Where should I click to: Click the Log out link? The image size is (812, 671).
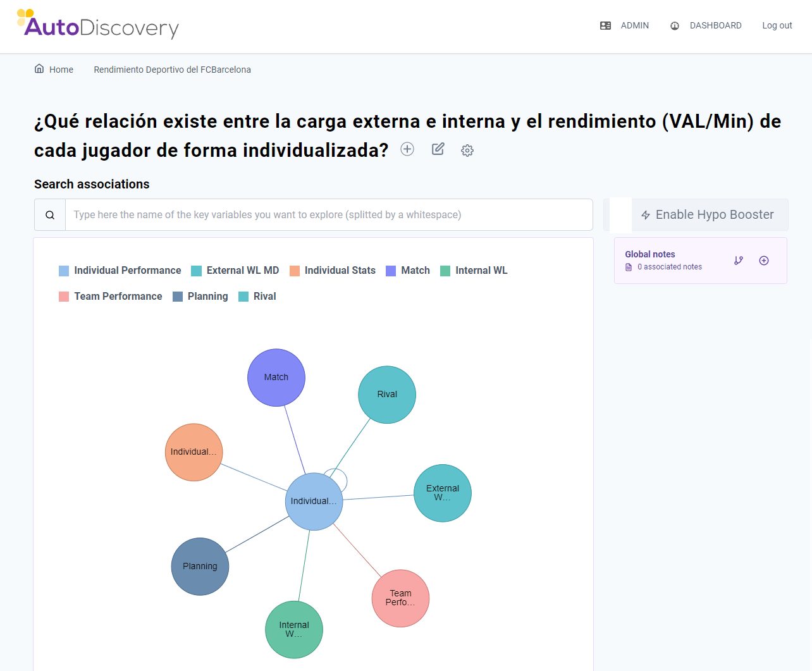coord(777,25)
